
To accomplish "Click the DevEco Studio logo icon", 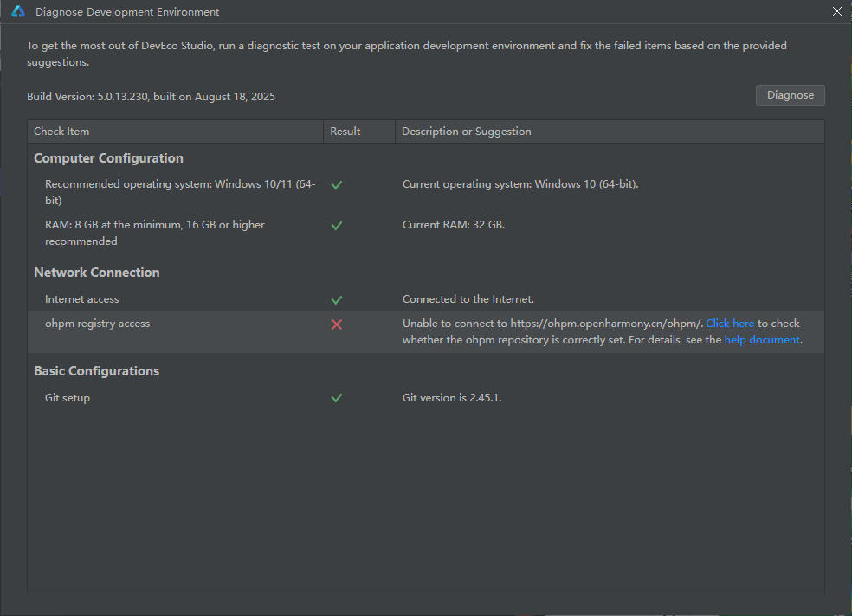I will tap(17, 12).
